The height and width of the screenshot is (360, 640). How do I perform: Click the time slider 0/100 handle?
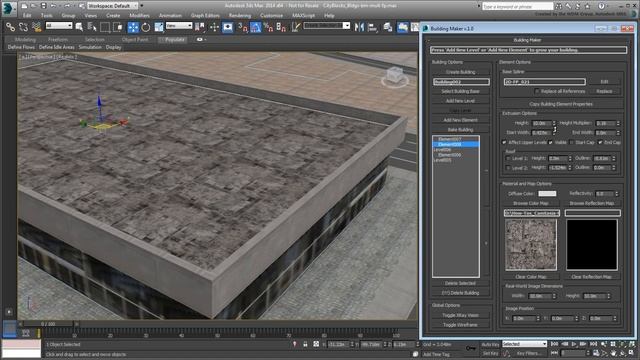pyautogui.click(x=48, y=324)
